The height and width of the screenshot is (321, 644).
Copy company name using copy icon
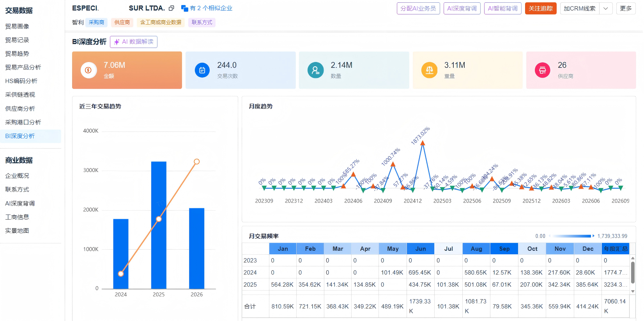coord(171,8)
